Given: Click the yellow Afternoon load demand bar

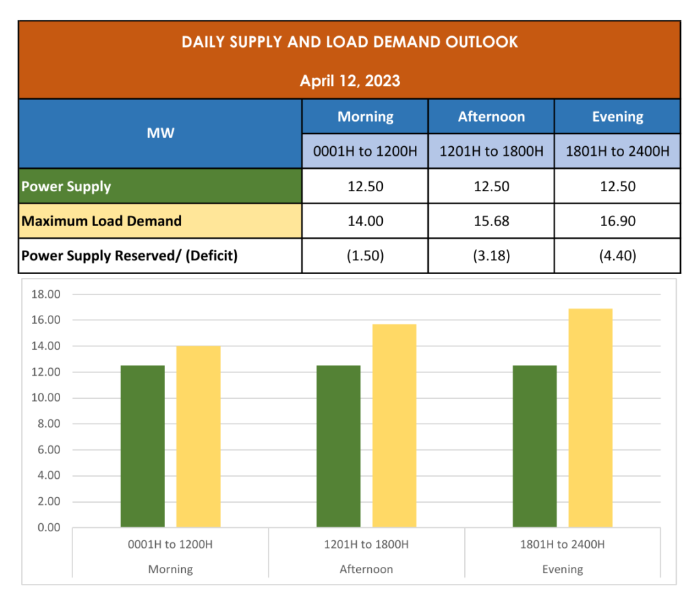Looking at the screenshot, I should [x=394, y=426].
